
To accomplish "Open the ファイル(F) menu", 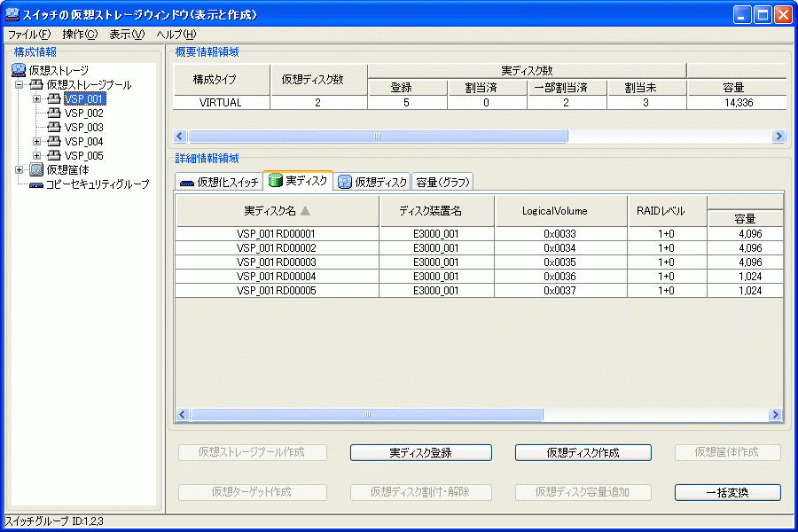I will [29, 34].
